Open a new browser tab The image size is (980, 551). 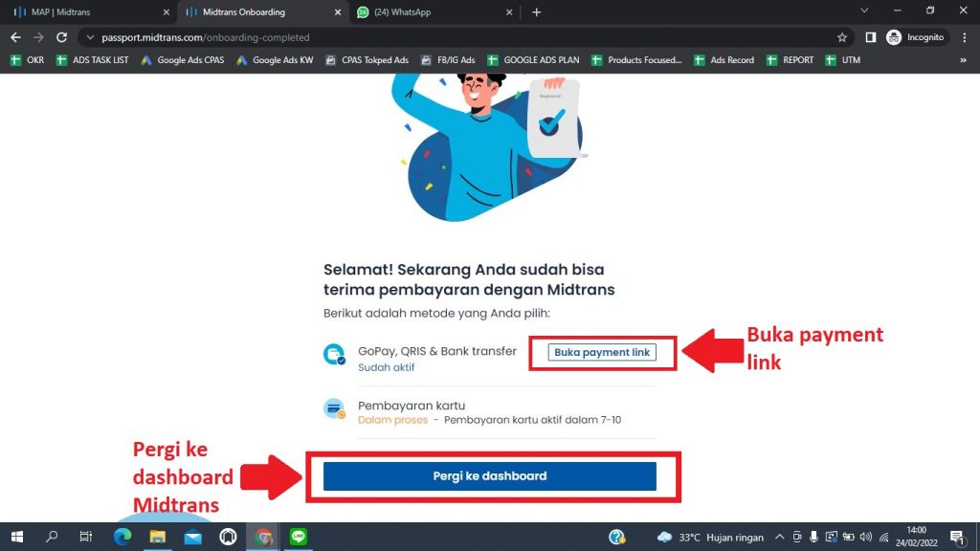(536, 11)
